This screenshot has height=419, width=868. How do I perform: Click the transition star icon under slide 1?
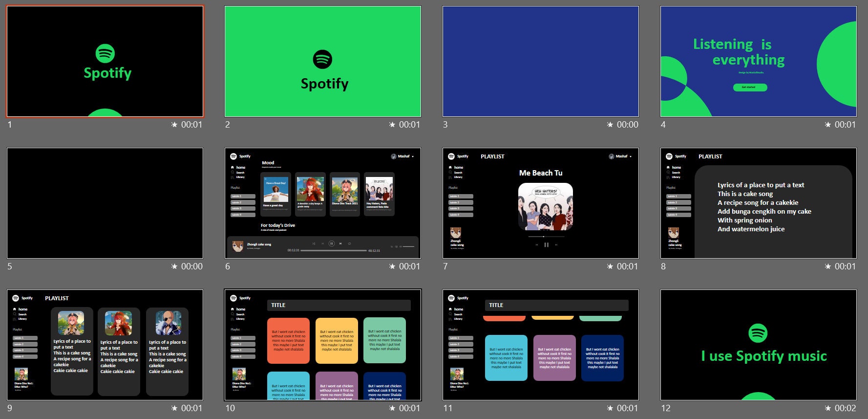coord(174,125)
